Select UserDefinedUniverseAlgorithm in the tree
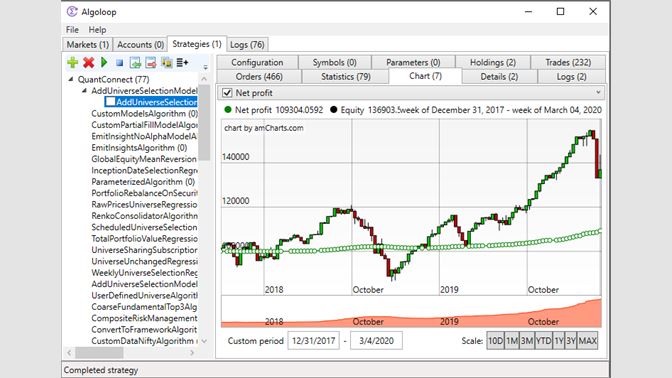The width and height of the screenshot is (672, 378). [x=144, y=295]
